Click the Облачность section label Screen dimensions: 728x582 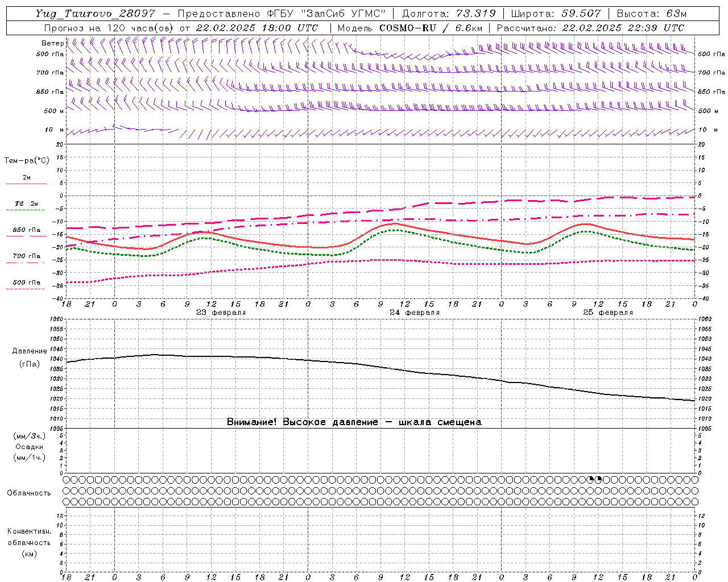point(29,493)
